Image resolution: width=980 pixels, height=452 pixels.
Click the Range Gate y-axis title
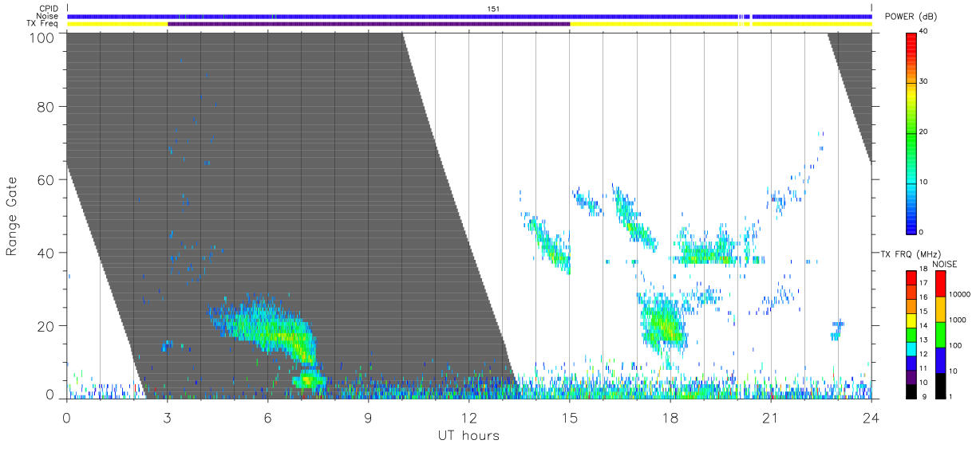[x=12, y=216]
